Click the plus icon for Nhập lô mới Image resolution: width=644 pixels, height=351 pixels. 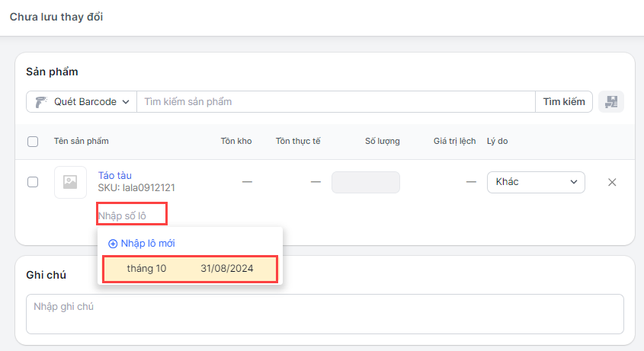[x=113, y=244]
